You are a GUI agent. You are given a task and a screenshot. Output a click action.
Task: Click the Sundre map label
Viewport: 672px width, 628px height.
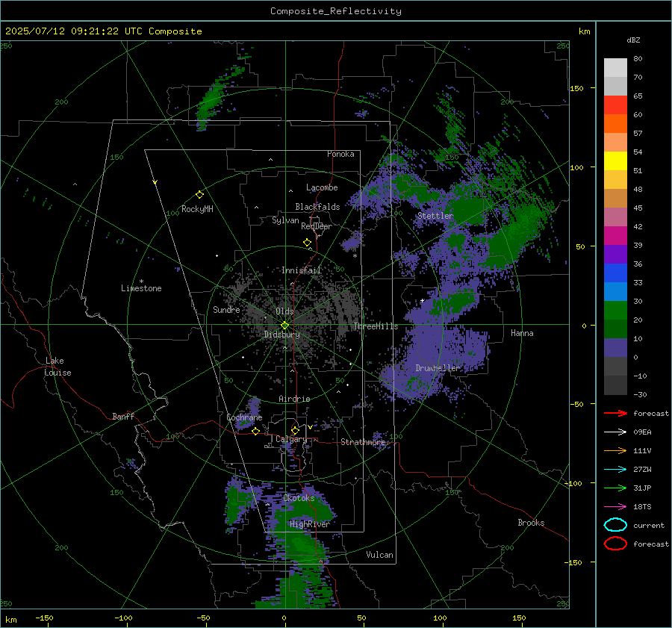pyautogui.click(x=226, y=310)
